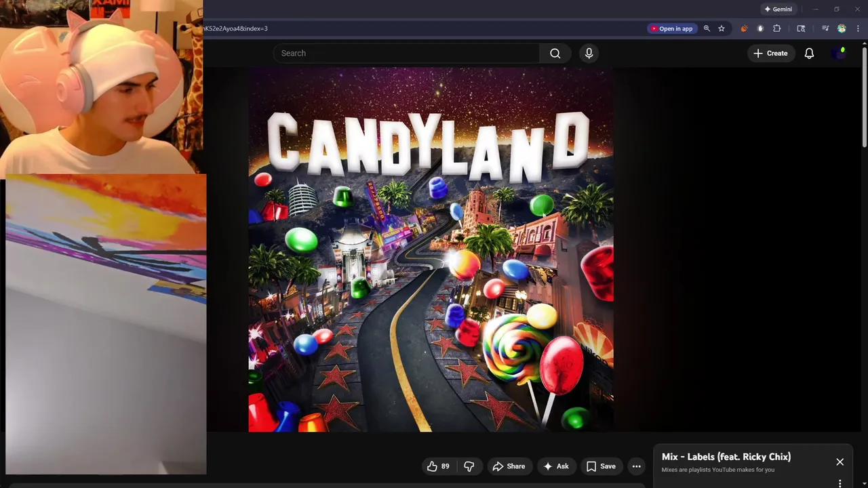Click the Create button
This screenshot has height=488, width=868.
(x=771, y=53)
